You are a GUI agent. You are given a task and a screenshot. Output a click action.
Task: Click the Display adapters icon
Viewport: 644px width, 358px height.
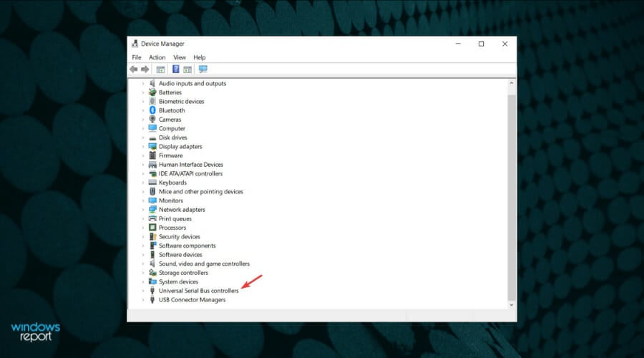[x=152, y=146]
